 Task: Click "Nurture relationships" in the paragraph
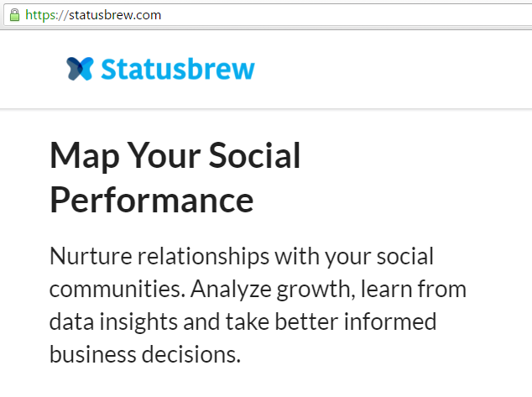(159, 257)
